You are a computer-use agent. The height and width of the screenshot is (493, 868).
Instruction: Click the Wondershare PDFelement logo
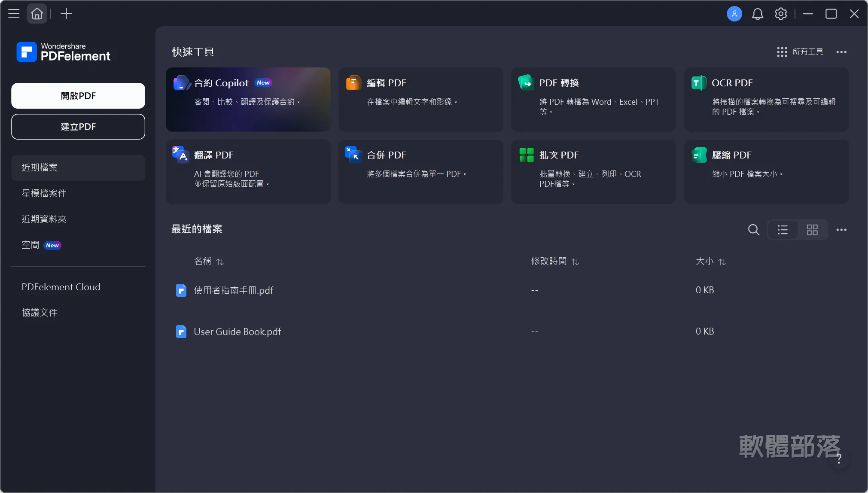point(64,52)
